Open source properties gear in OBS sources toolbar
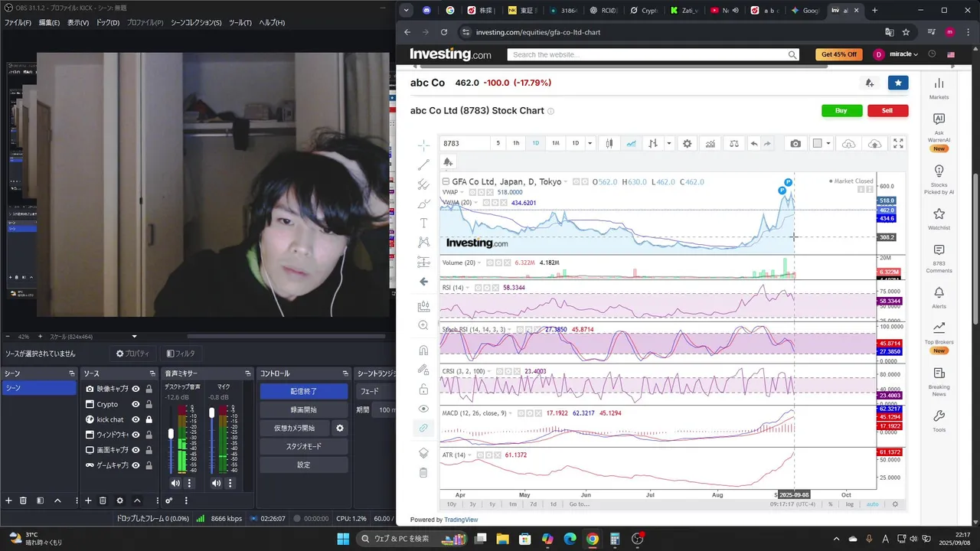Image resolution: width=980 pixels, height=551 pixels. (119, 500)
